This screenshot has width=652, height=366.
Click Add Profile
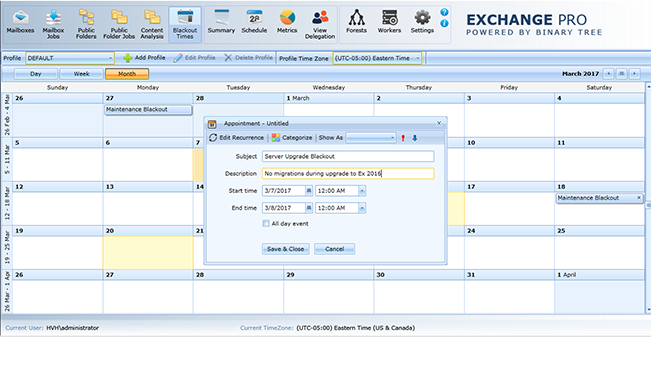click(x=144, y=58)
